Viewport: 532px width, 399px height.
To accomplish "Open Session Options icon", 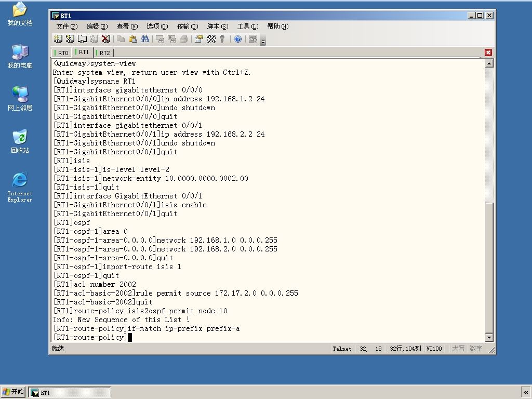I will click(199, 39).
